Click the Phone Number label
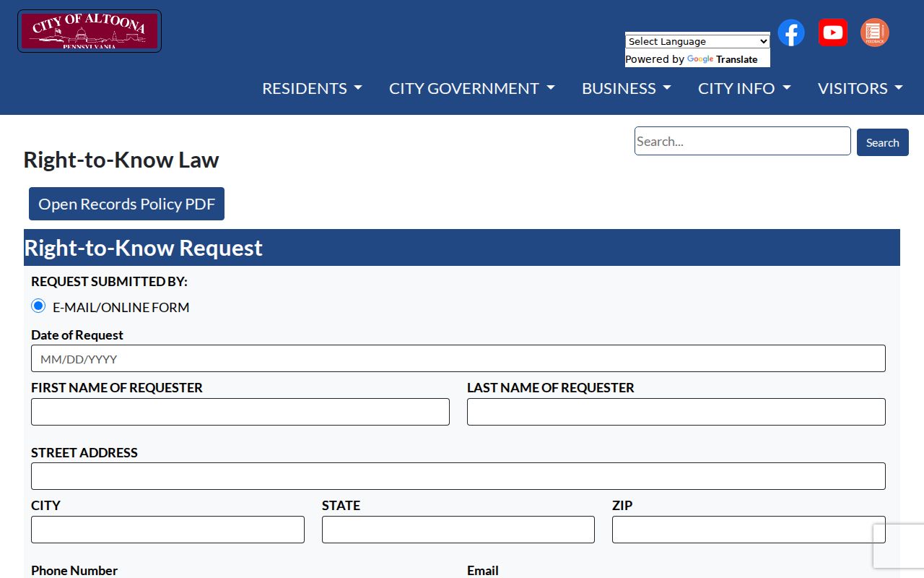The image size is (924, 578). (74, 570)
